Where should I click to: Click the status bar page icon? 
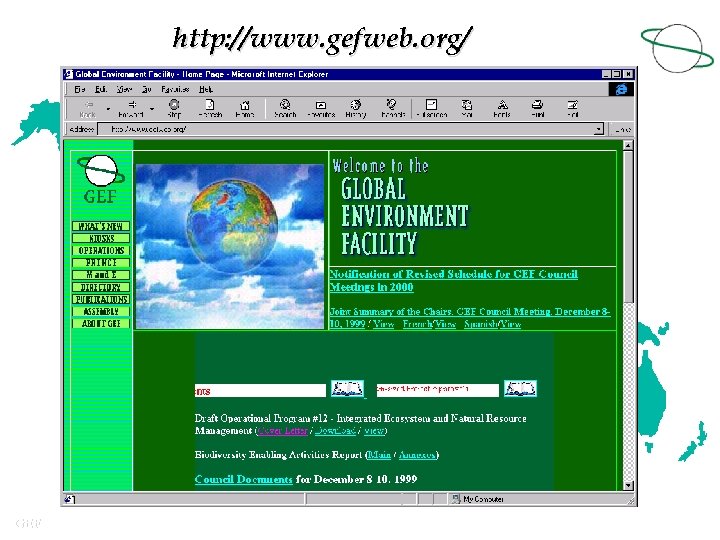click(x=70, y=499)
